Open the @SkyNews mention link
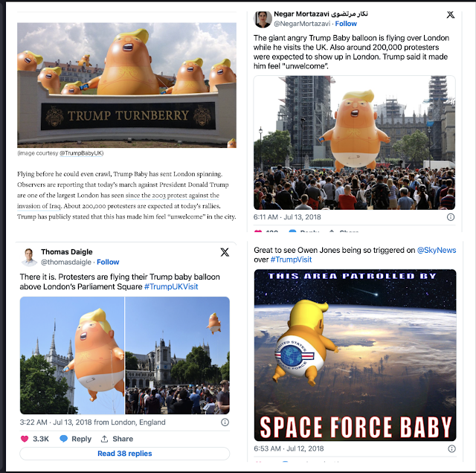Image resolution: width=476 pixels, height=473 pixels. coord(437,250)
